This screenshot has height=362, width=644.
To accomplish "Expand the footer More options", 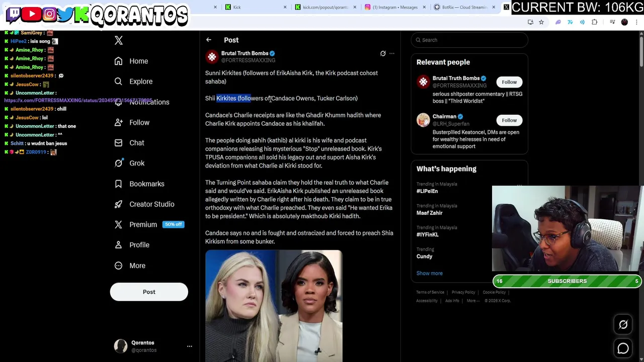I will [x=473, y=301].
